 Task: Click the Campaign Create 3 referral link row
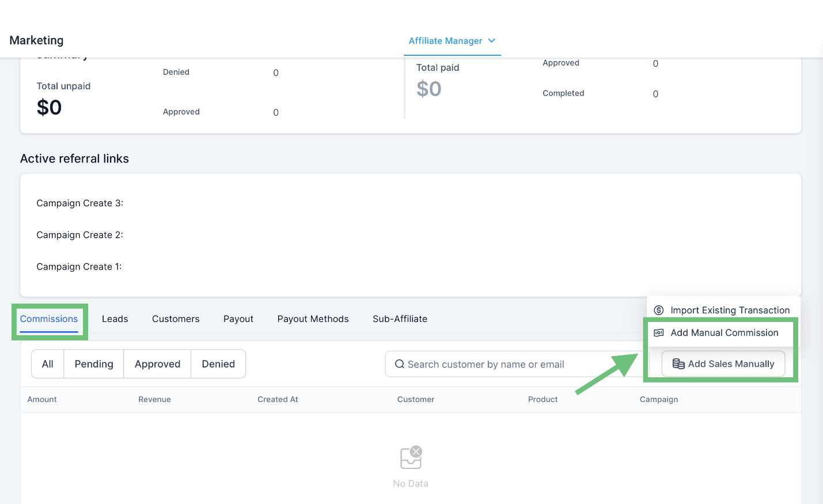tap(80, 203)
